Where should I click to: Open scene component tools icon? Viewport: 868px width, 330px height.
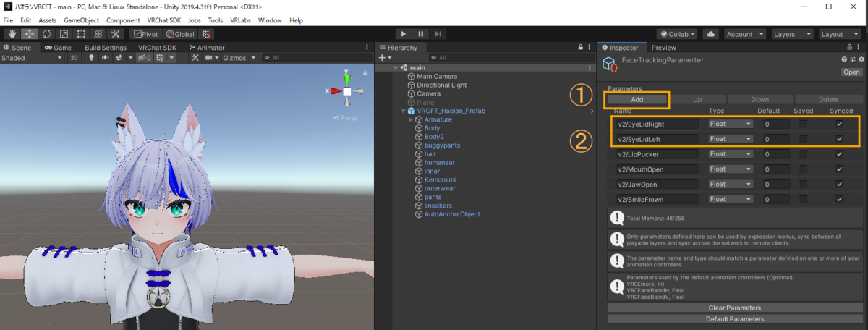tap(195, 58)
